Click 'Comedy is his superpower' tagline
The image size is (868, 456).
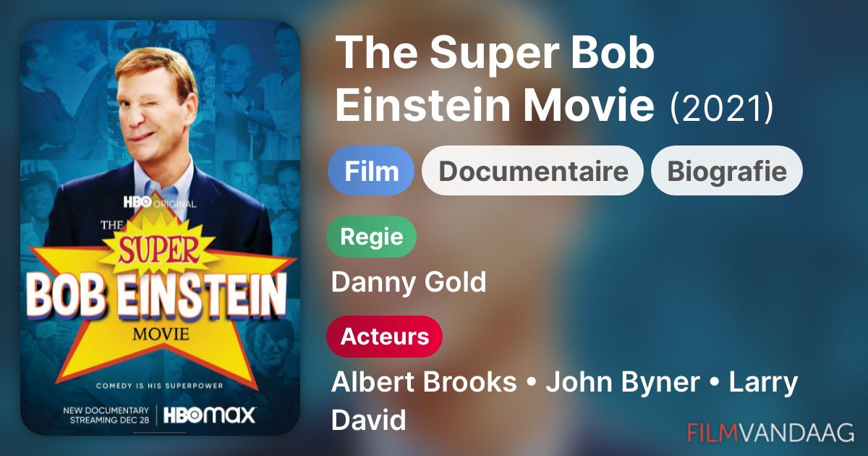pyautogui.click(x=160, y=386)
